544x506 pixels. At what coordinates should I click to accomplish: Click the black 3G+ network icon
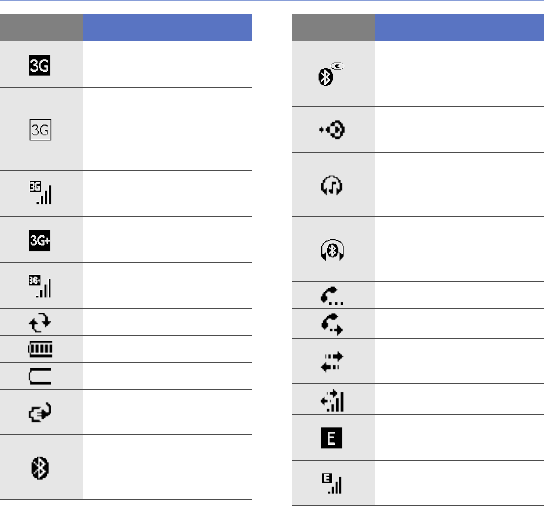40,240
